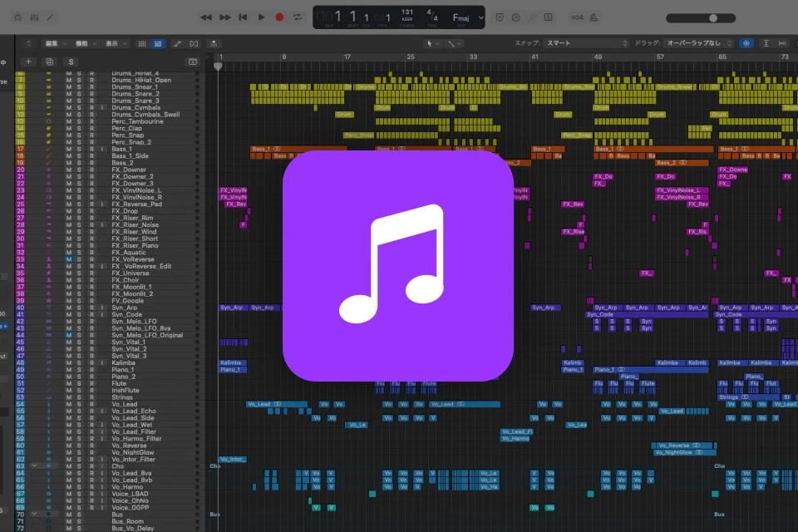Record-enable the Piano_1 track

(91, 370)
